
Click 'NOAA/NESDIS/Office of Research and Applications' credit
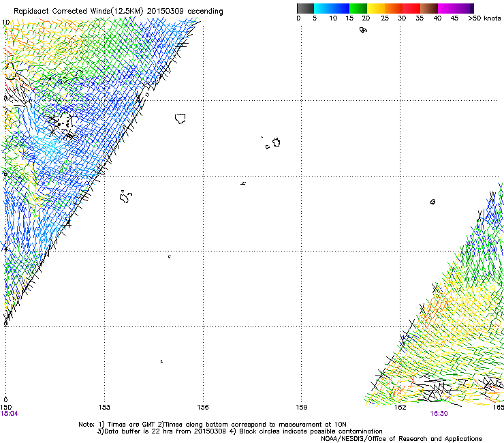(x=401, y=439)
